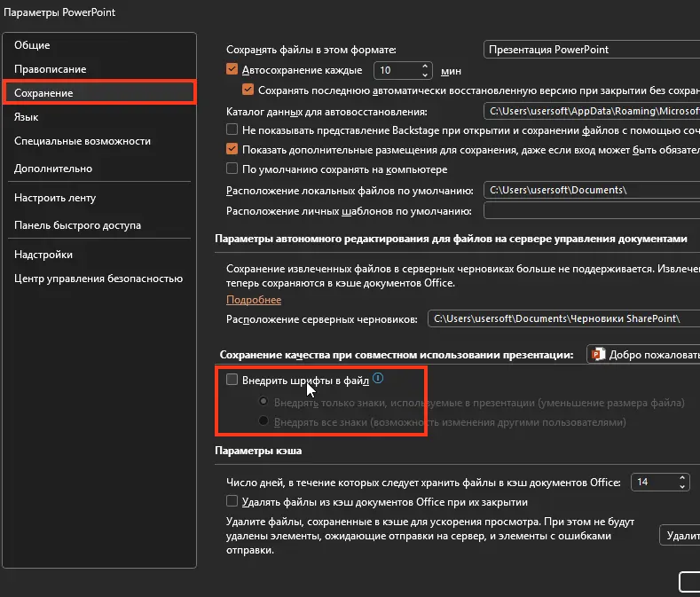Switch to the Правописание category
Viewport: 700px width, 597px height.
coord(50,69)
